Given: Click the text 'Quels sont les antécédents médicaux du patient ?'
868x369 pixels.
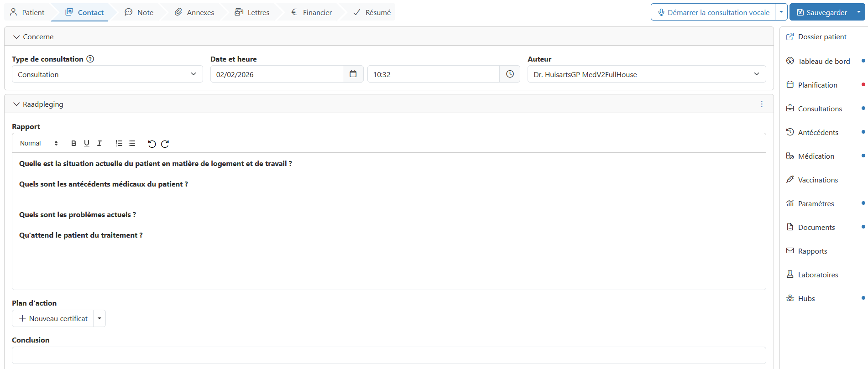Looking at the screenshot, I should 104,184.
